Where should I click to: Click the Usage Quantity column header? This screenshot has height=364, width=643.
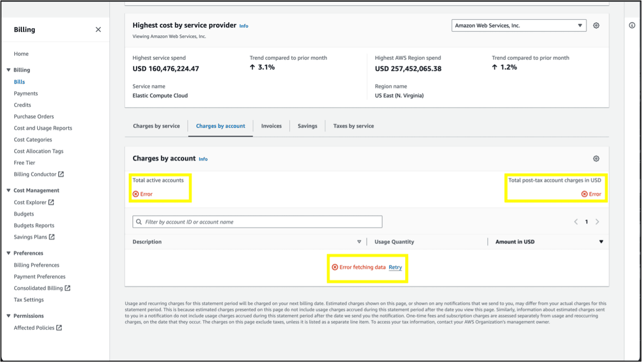click(x=394, y=242)
